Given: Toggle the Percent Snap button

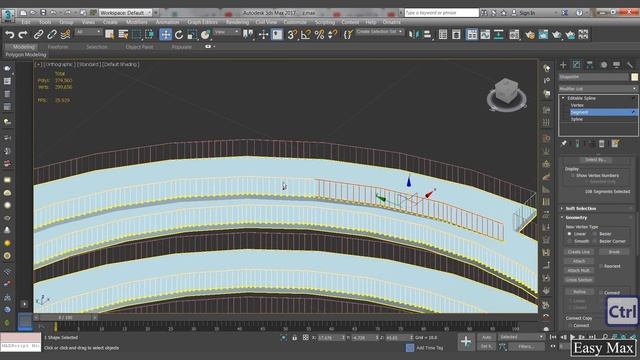Looking at the screenshot, I should pos(319,35).
